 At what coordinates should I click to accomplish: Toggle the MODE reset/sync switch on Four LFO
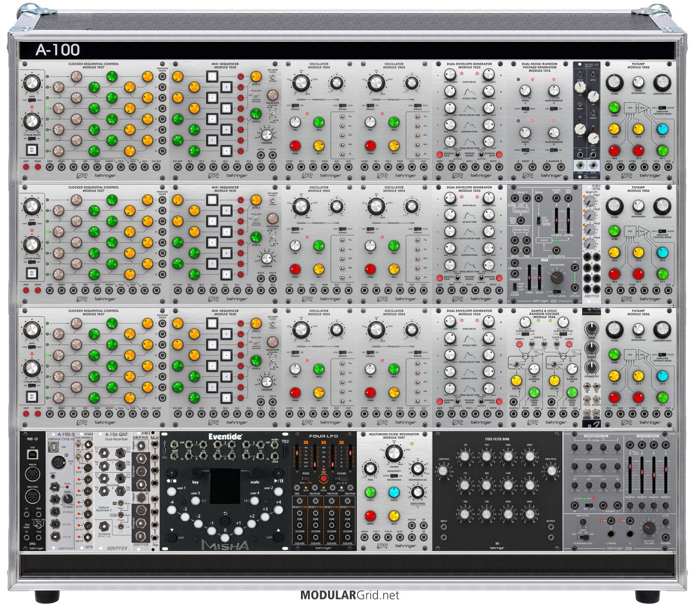coord(306,479)
